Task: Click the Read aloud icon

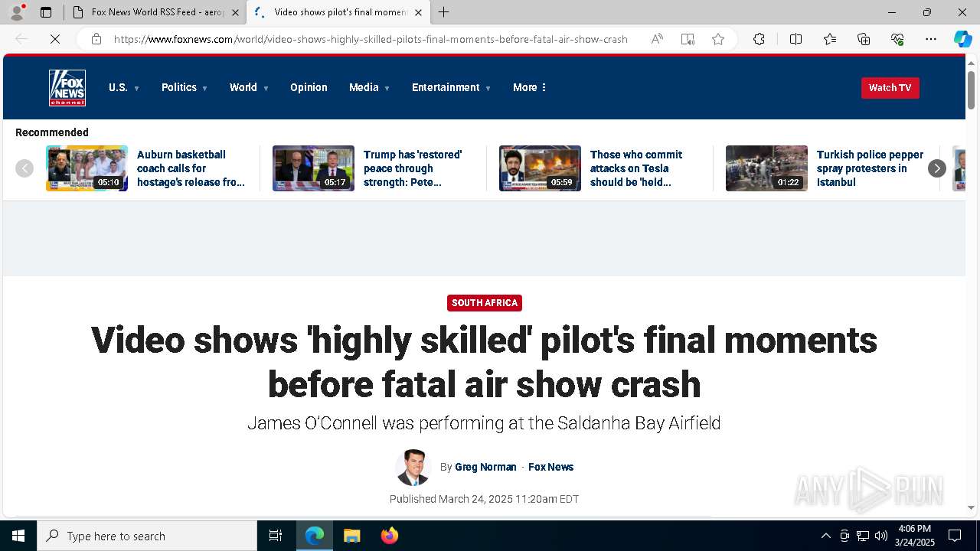Action: 657,39
